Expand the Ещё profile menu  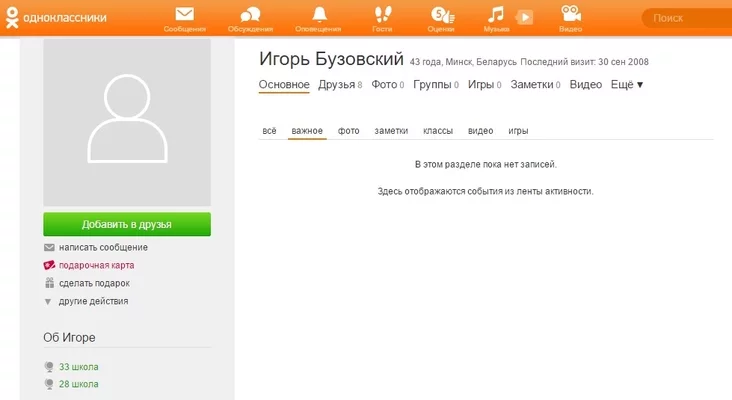[x=627, y=85]
